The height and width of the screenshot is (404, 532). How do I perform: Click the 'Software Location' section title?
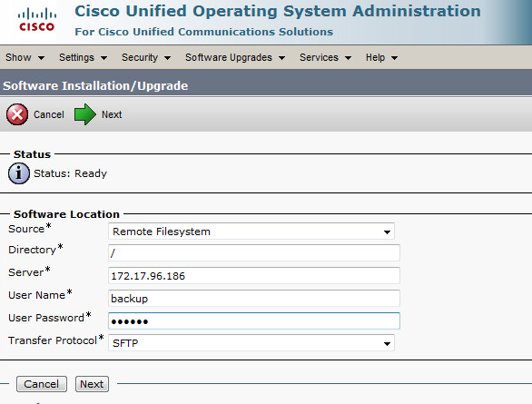(x=66, y=214)
